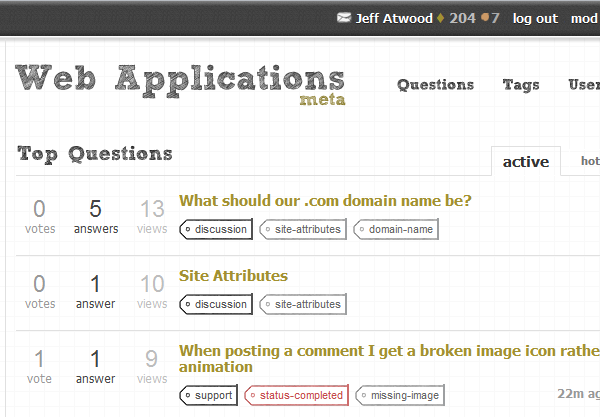Viewport: 600px width, 417px height.
Task: Click the bronze badge dot icon
Action: (x=485, y=17)
